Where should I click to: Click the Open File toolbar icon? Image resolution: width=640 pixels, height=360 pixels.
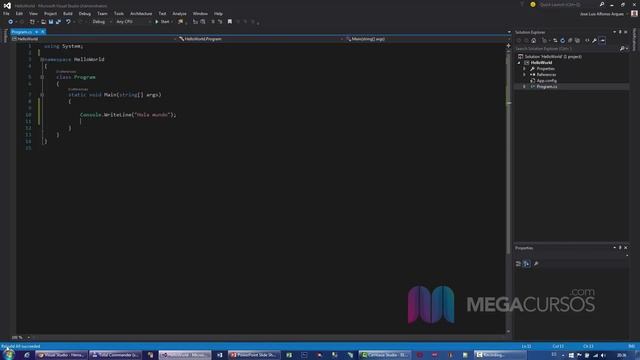pos(43,22)
